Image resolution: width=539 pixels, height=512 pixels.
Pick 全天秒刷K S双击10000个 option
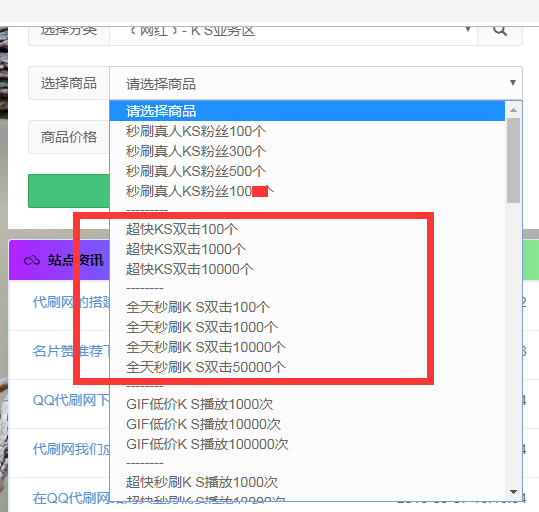pos(307,347)
